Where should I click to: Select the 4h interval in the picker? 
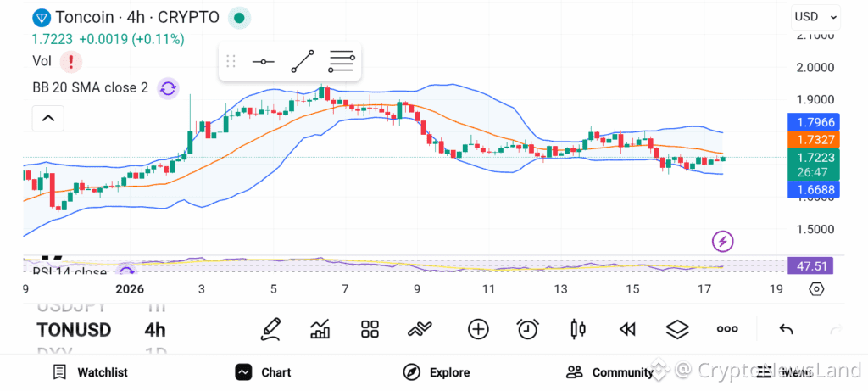(155, 330)
